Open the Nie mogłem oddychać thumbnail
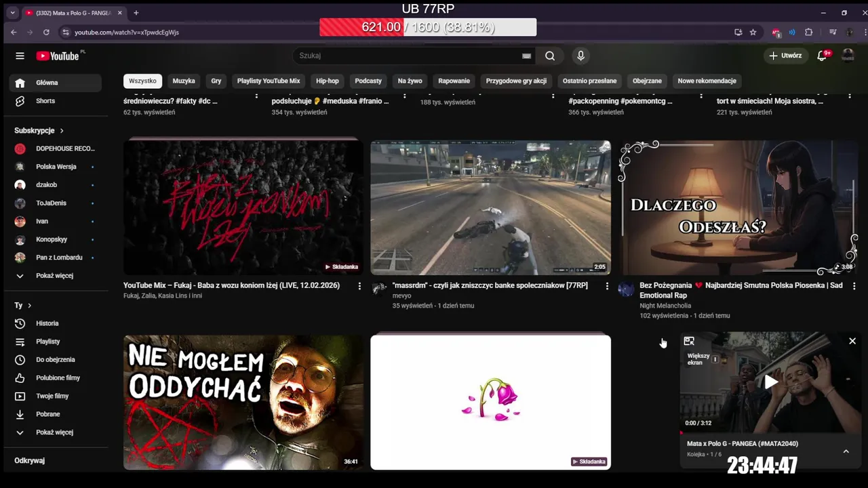The width and height of the screenshot is (868, 488). coord(243,402)
